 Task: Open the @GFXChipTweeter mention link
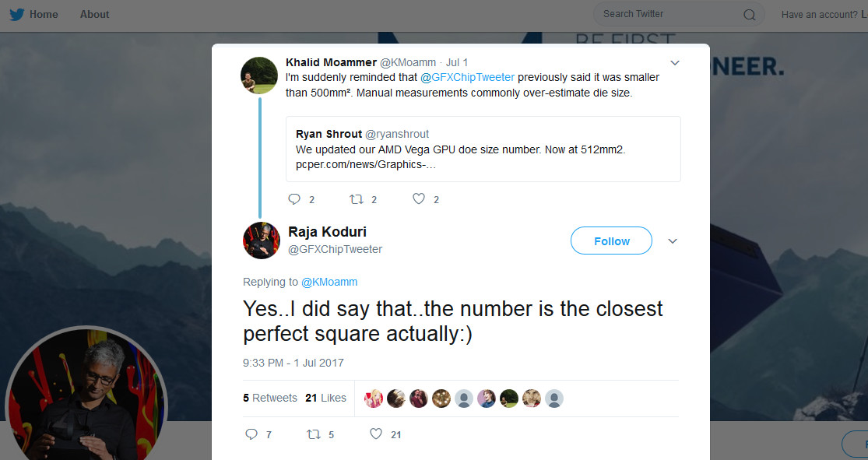(467, 78)
